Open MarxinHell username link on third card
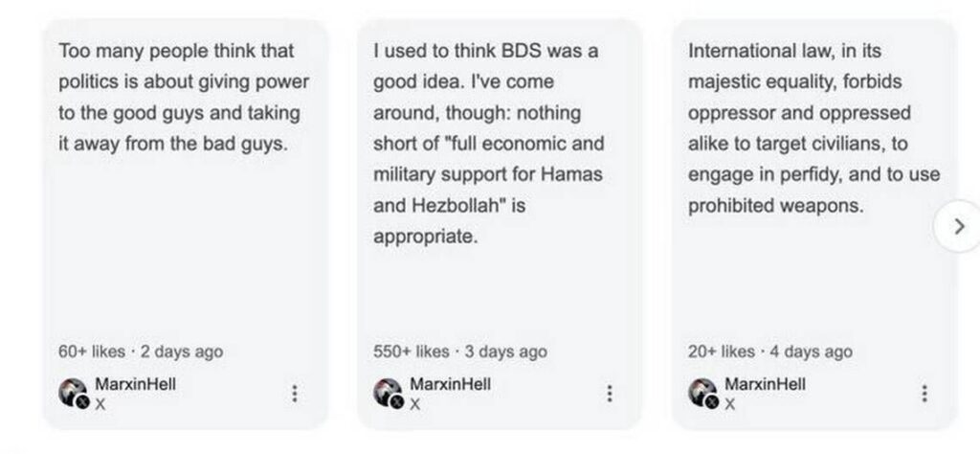This screenshot has width=980, height=454. (765, 384)
